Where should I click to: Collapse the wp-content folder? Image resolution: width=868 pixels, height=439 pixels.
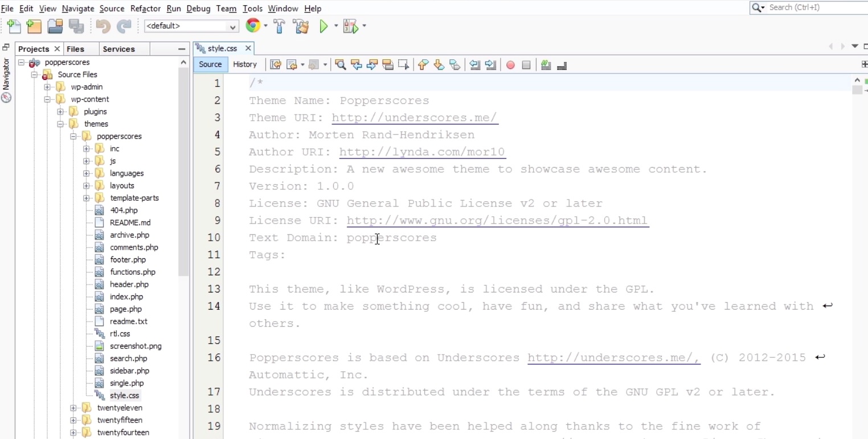coord(47,99)
